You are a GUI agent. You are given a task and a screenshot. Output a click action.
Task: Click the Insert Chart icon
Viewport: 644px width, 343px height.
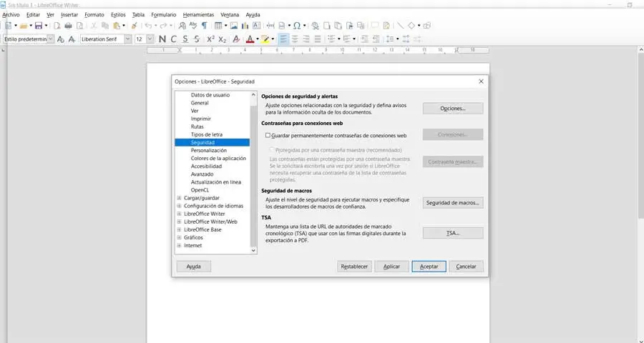(245, 26)
